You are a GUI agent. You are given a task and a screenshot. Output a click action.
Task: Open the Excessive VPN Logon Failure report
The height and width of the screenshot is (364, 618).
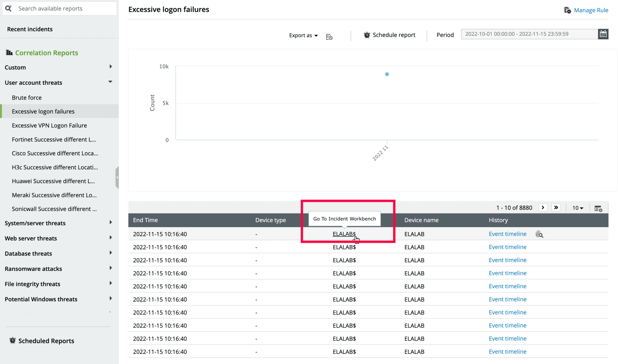[49, 125]
